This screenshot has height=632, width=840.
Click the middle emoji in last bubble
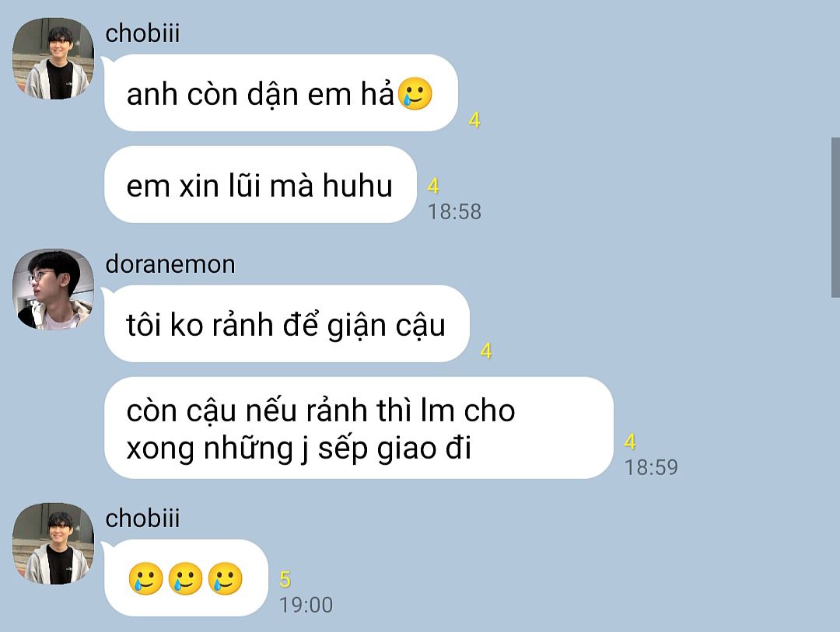185,578
